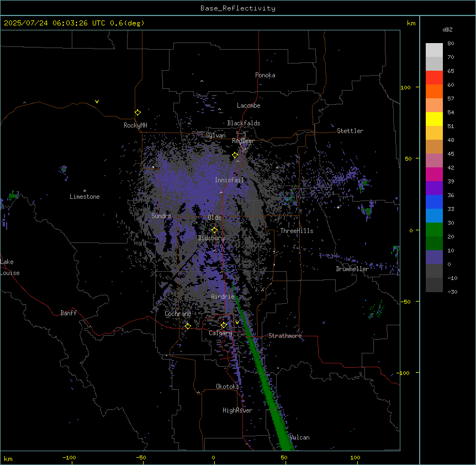Select the Innisfail city label
Image resolution: width=476 pixels, height=465 pixels.
click(x=230, y=180)
